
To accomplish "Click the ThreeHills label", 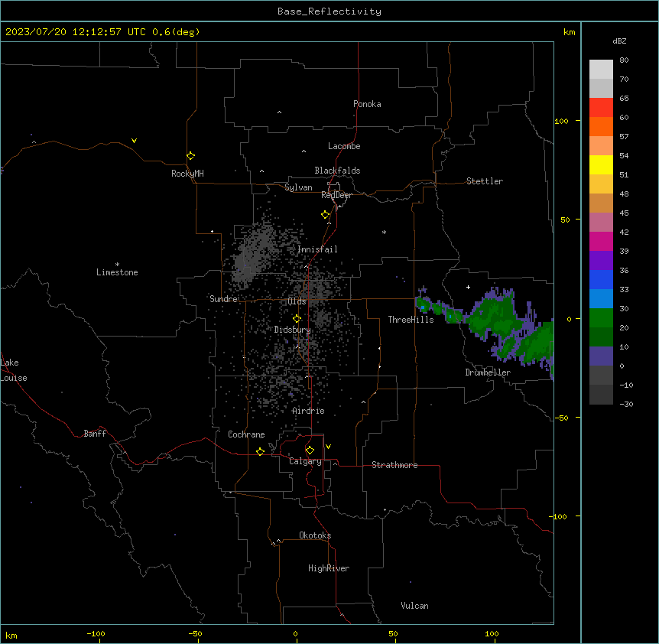I will pyautogui.click(x=411, y=320).
